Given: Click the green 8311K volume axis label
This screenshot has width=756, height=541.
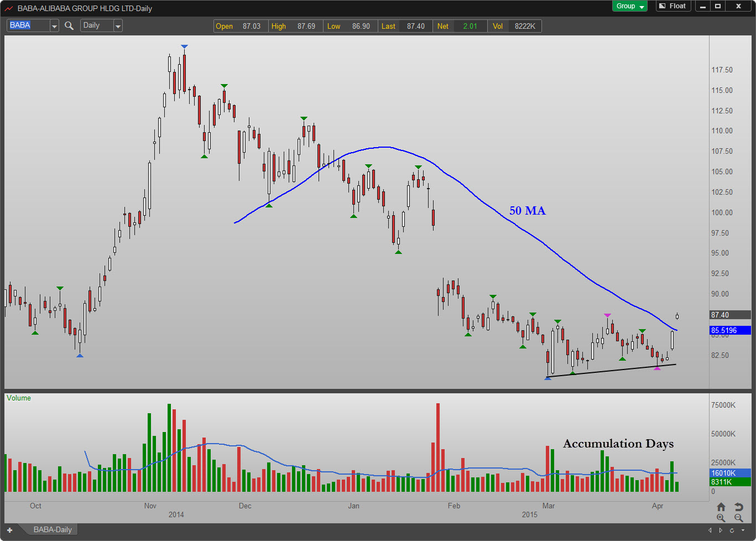Looking at the screenshot, I should tap(730, 482).
